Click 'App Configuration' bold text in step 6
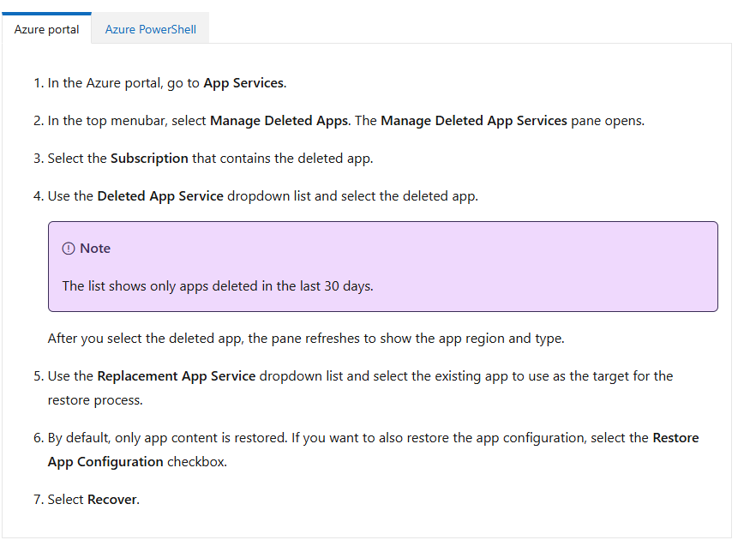 tap(105, 462)
